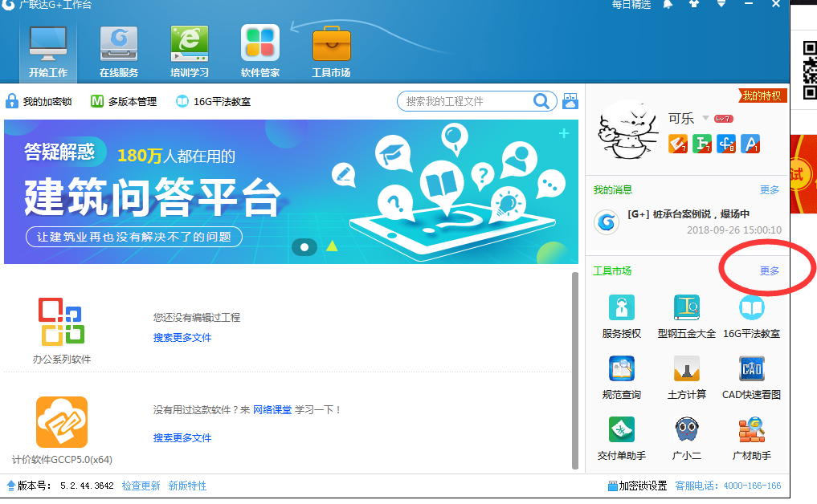Screen dimensions: 817x504
Task: Open 土方计算 tool
Action: click(687, 378)
